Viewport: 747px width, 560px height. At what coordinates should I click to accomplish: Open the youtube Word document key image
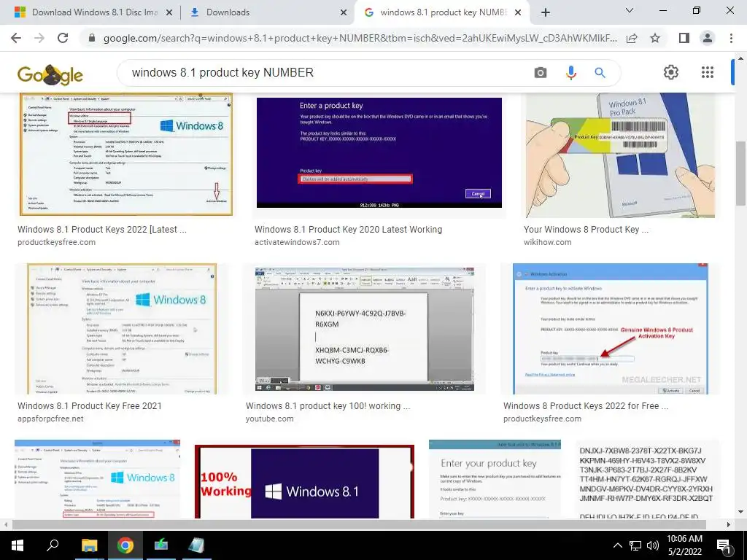coord(365,329)
